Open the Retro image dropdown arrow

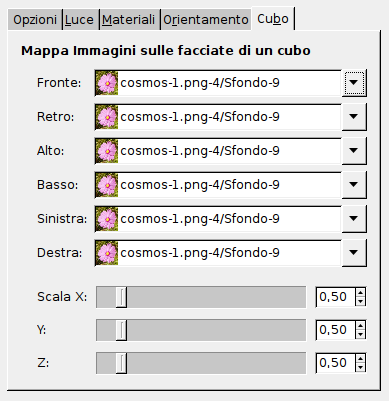pos(354,117)
